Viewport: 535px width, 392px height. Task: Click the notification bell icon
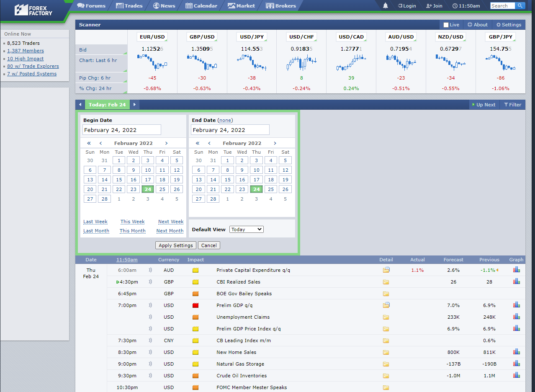point(386,6)
